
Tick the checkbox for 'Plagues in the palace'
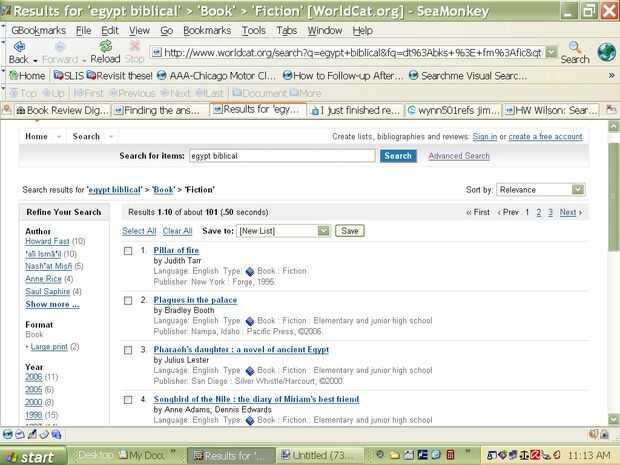(128, 301)
